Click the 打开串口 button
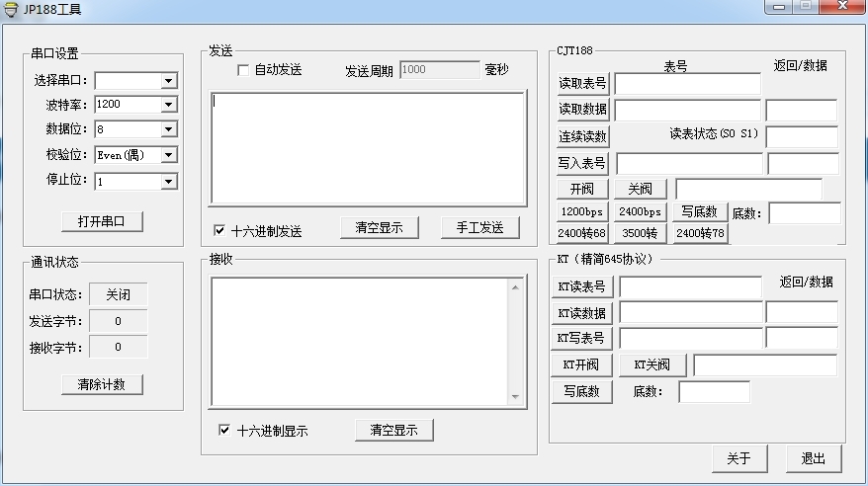868x486 pixels. (102, 221)
